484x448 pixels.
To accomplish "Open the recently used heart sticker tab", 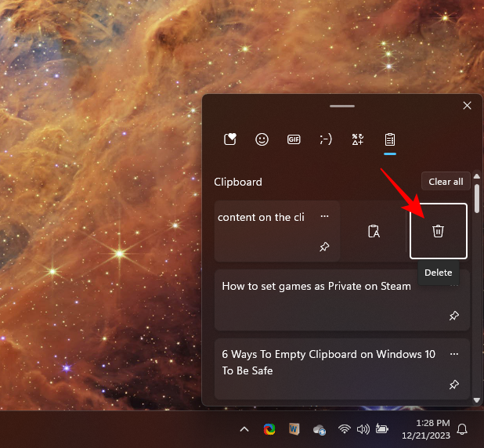I will [x=230, y=139].
